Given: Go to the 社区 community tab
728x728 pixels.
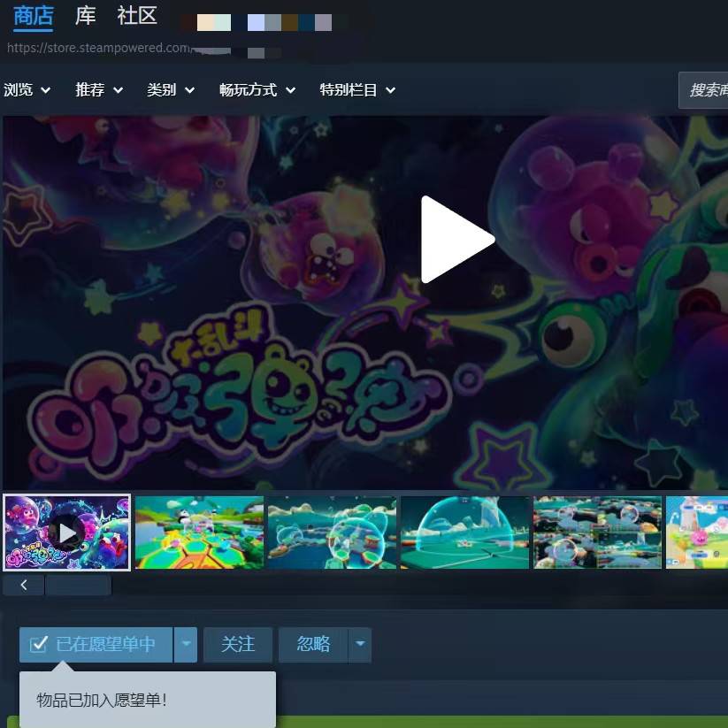Looking at the screenshot, I should click(137, 16).
